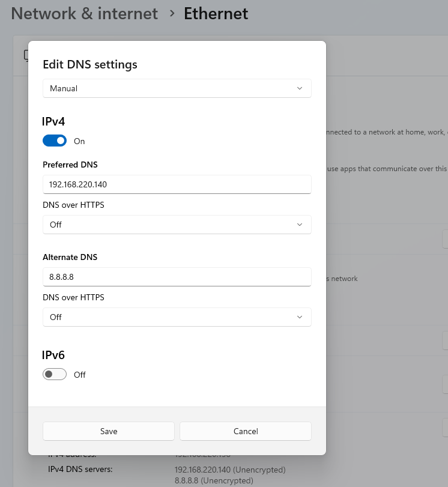
Task: Enable the IPv6 toggle switch
Action: click(55, 374)
